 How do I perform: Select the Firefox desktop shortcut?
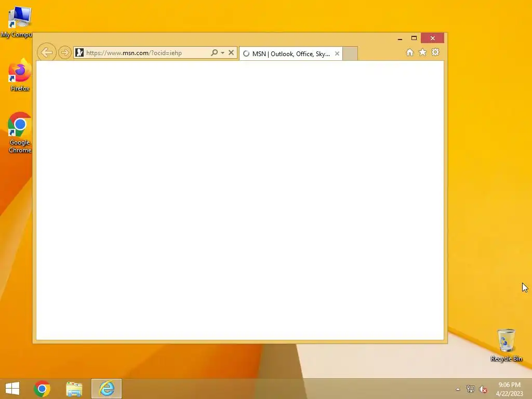[20, 75]
